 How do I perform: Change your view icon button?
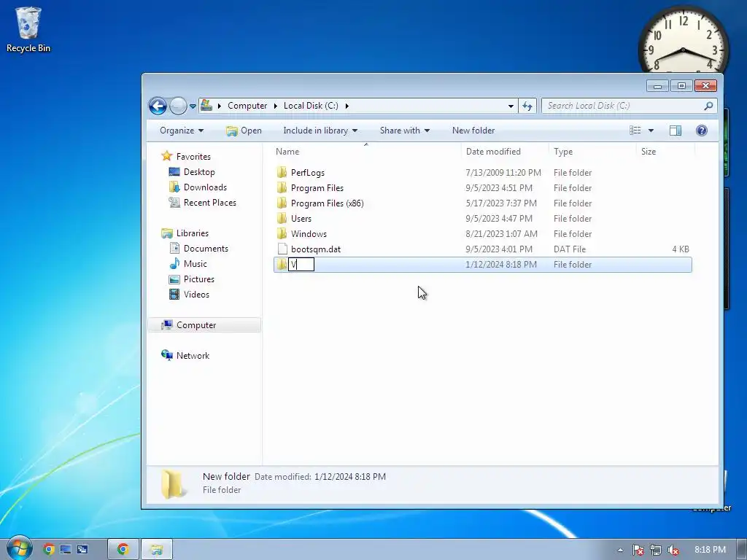point(635,131)
